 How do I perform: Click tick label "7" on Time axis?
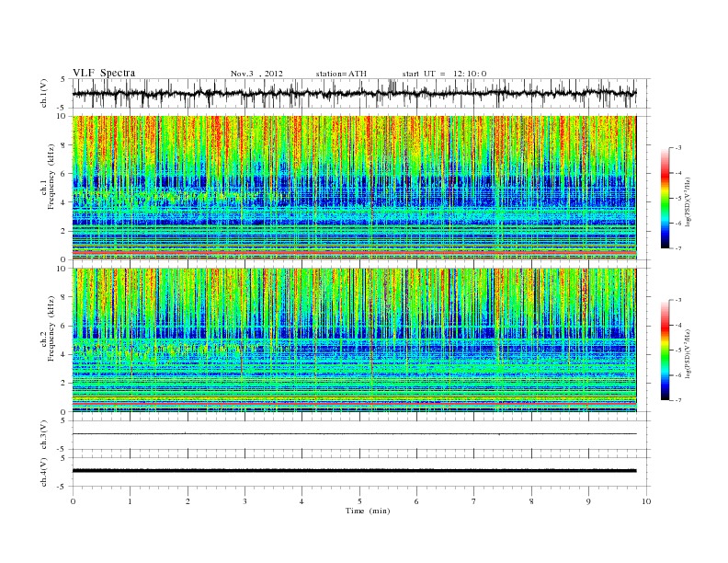474,501
